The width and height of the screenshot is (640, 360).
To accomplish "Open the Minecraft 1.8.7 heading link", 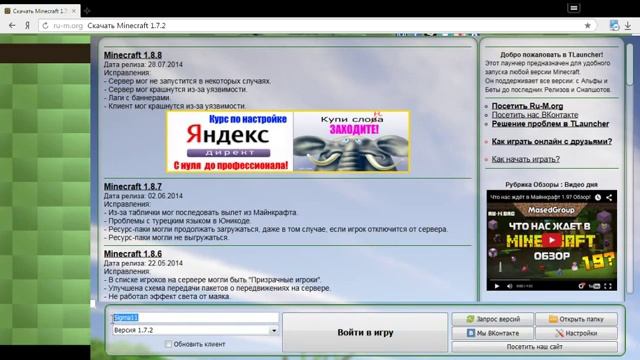I will tap(133, 187).
